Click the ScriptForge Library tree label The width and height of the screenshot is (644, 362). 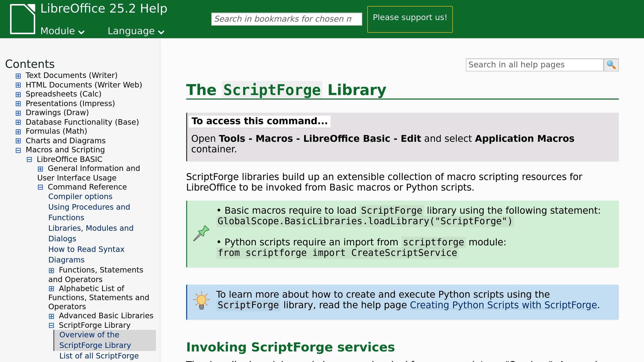coord(94,325)
